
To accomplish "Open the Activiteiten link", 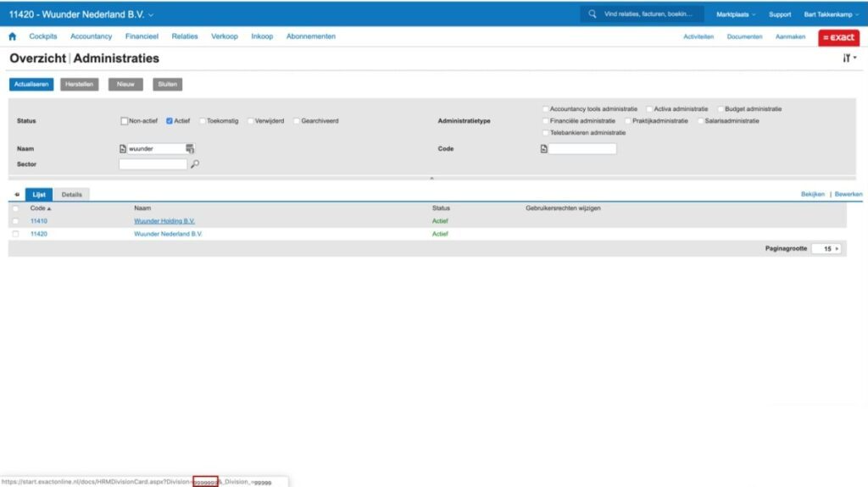I will pyautogui.click(x=698, y=36).
